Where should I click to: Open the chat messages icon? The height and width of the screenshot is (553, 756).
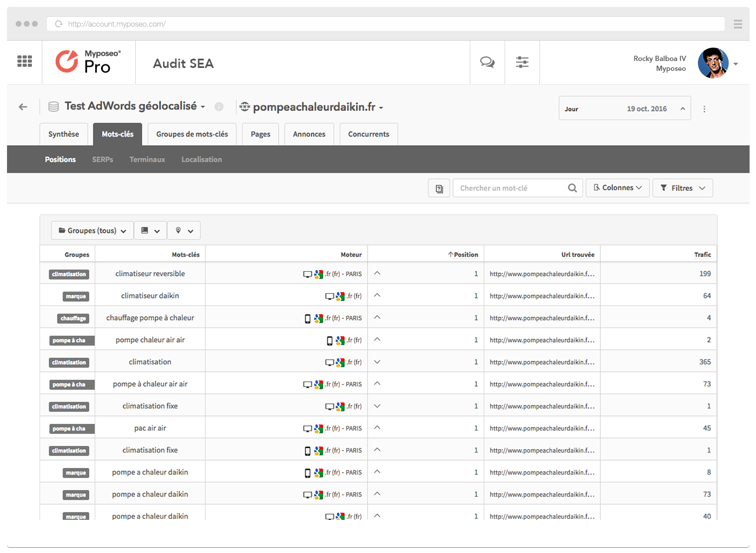click(x=487, y=62)
